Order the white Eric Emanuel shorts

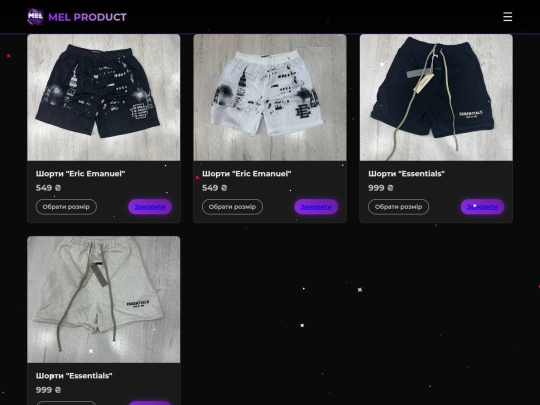pos(316,207)
